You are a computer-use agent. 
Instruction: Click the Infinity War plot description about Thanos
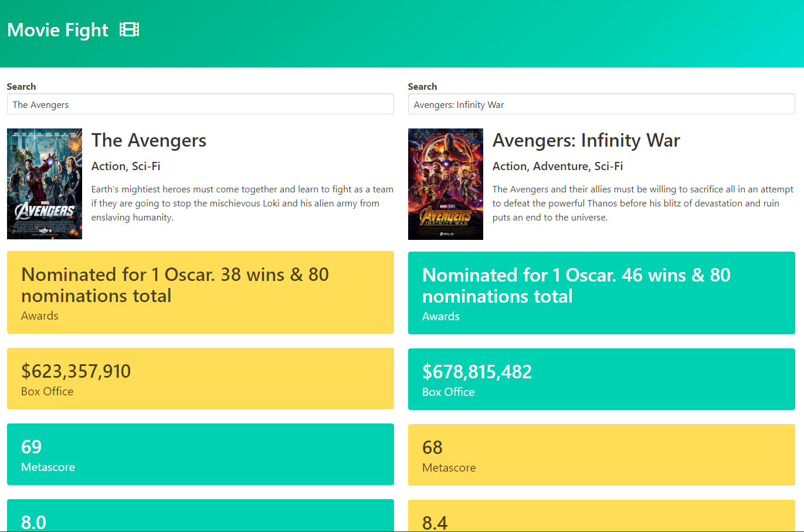pos(643,203)
